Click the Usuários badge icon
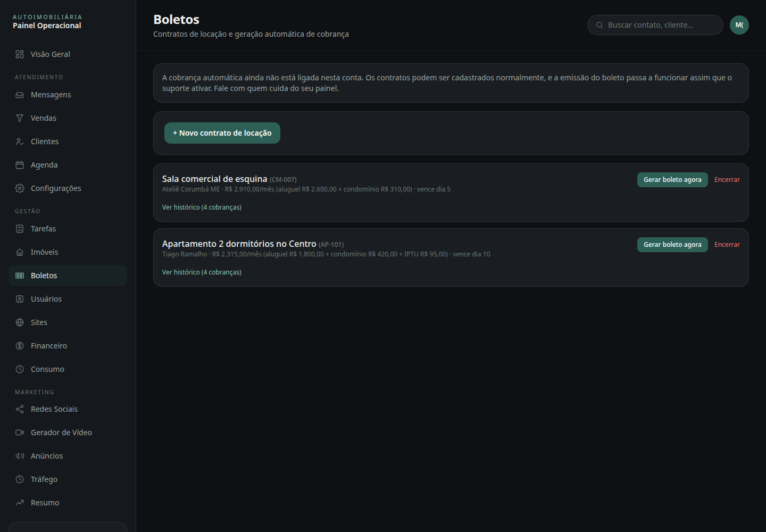 coord(20,299)
